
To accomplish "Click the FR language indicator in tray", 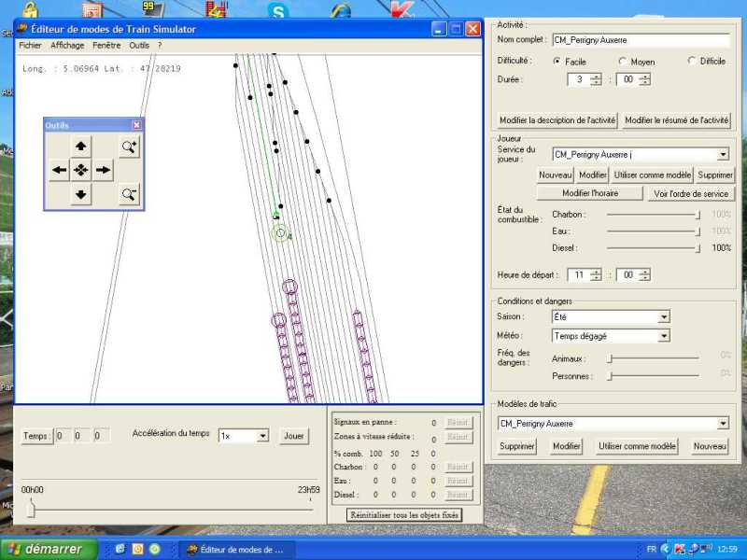I will click(651, 549).
